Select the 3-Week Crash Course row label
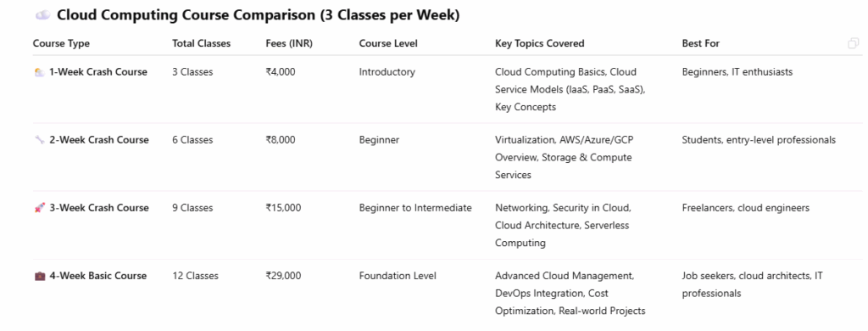This screenshot has height=331, width=868. [x=99, y=208]
